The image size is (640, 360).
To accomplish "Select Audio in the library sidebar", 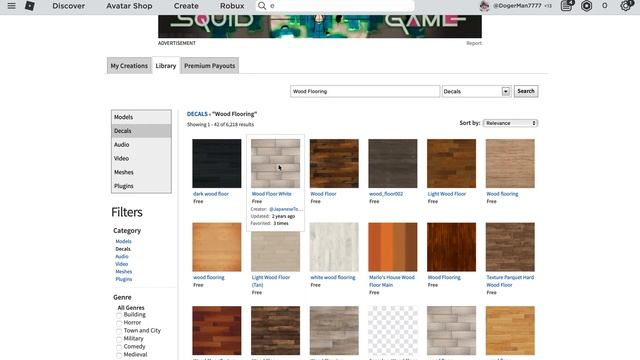I will [141, 144].
